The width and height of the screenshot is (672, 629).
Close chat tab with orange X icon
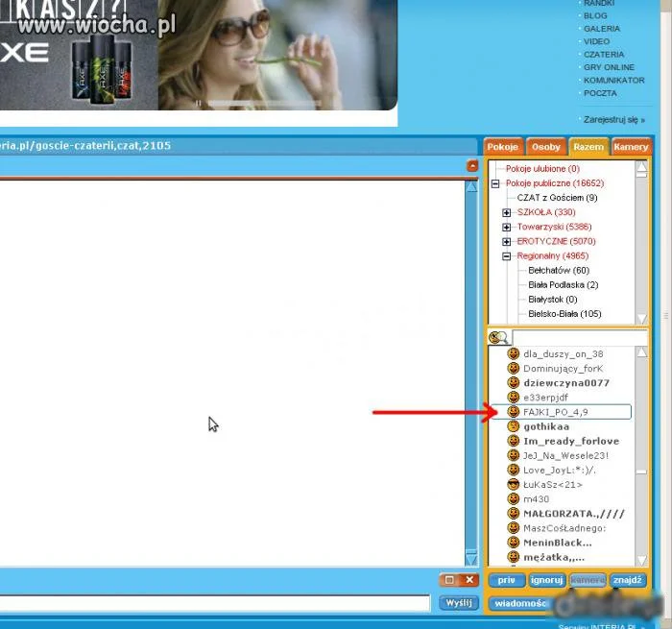pyautogui.click(x=469, y=580)
